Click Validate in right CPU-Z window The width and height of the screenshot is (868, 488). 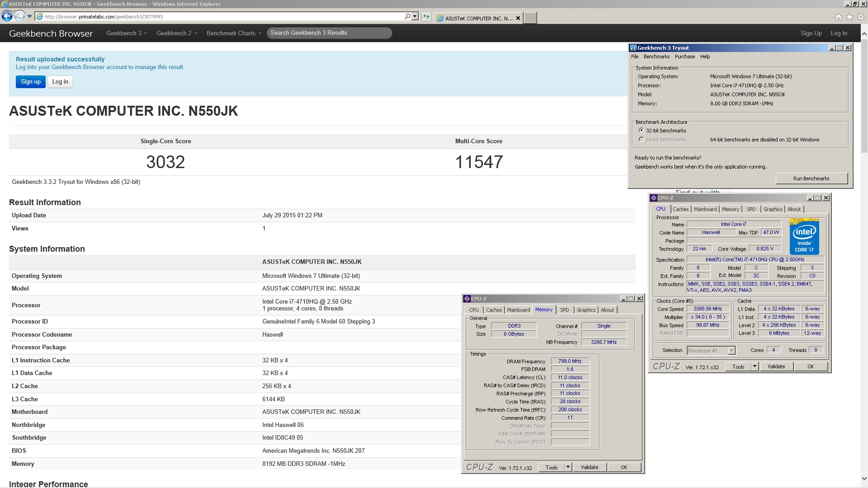click(776, 366)
